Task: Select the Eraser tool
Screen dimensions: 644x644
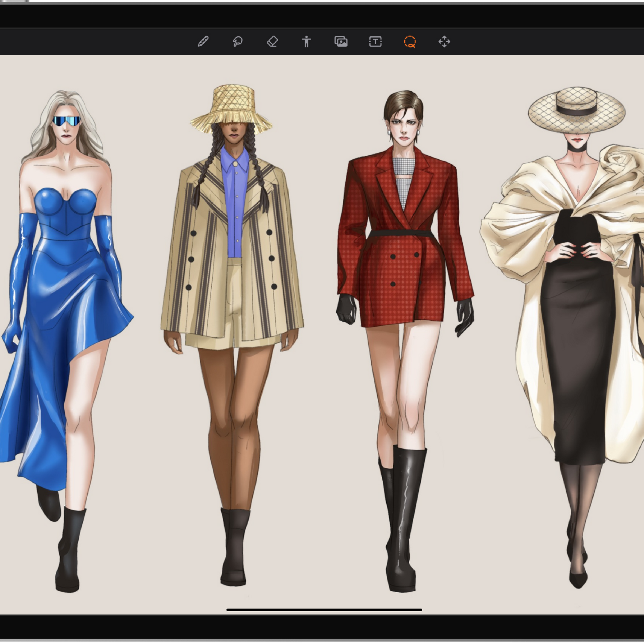Action: click(x=272, y=42)
